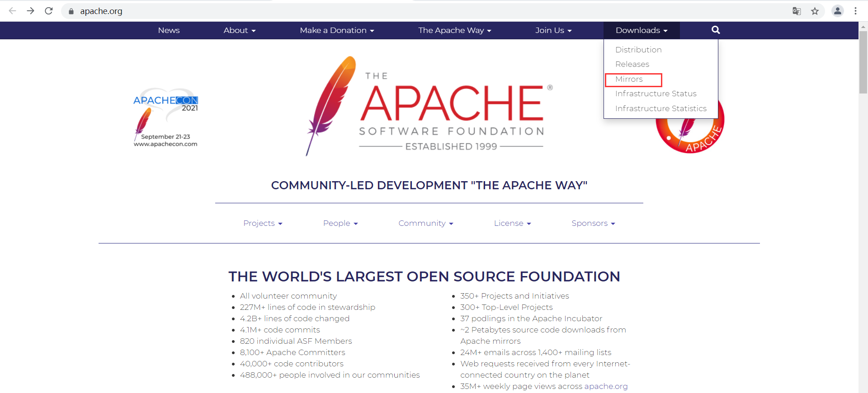Expand the Join Us dropdown
The height and width of the screenshot is (393, 868).
[553, 30]
